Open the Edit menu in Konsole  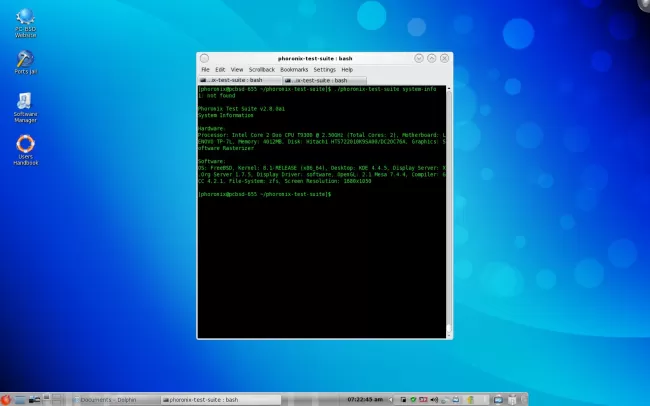coord(220,70)
